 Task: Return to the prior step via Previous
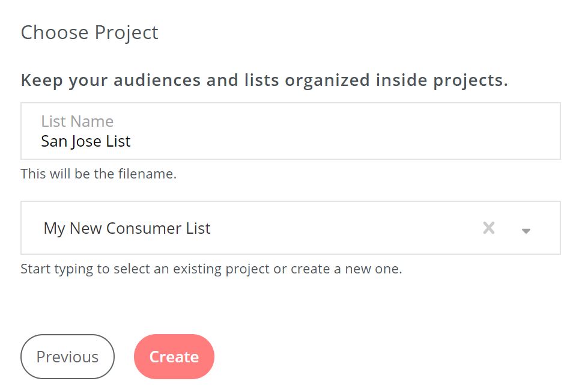click(x=67, y=356)
